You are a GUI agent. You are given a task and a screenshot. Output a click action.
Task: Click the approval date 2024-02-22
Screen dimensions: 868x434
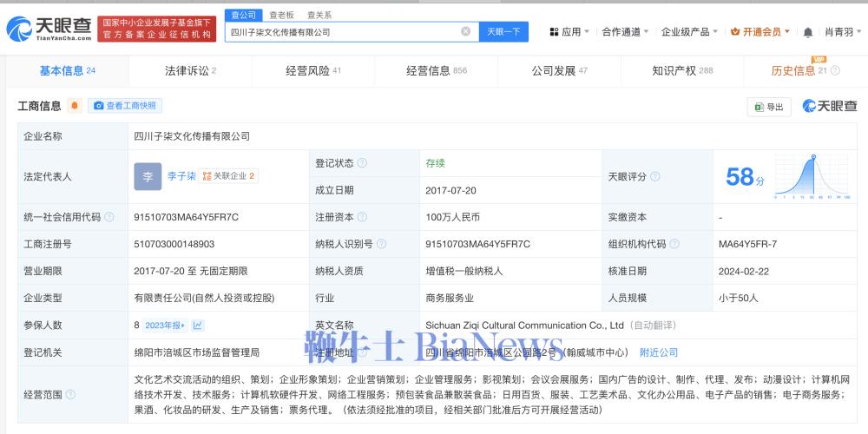pos(744,271)
